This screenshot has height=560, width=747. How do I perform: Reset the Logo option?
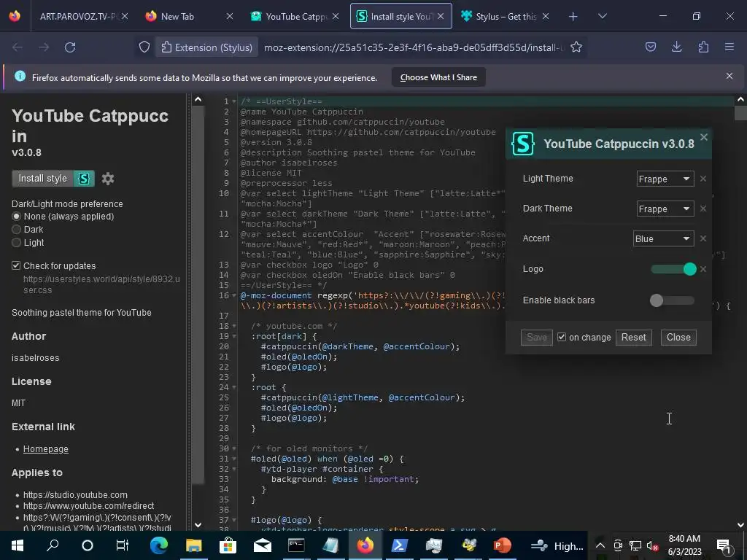point(703,269)
